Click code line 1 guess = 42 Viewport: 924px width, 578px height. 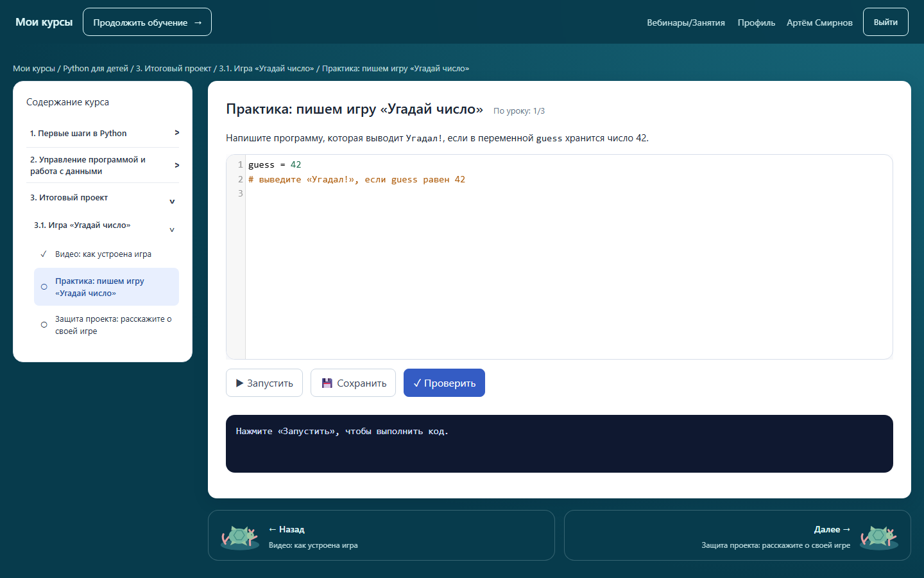point(275,165)
